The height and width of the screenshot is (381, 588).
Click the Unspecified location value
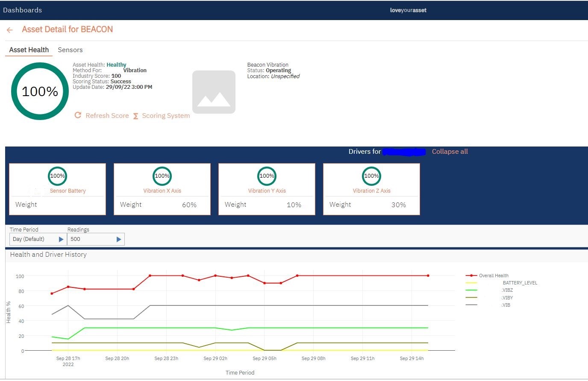285,76
